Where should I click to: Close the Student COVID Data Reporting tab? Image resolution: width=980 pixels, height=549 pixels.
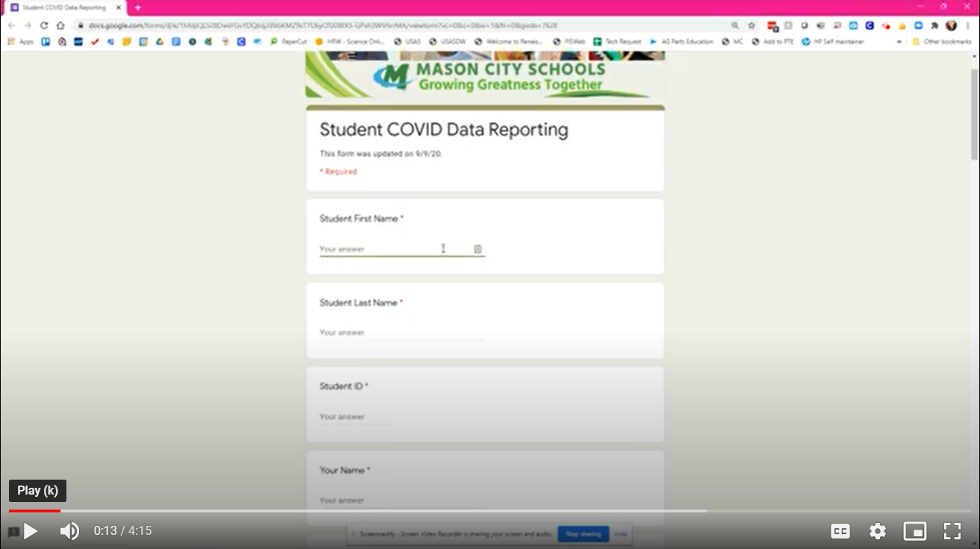(119, 7)
